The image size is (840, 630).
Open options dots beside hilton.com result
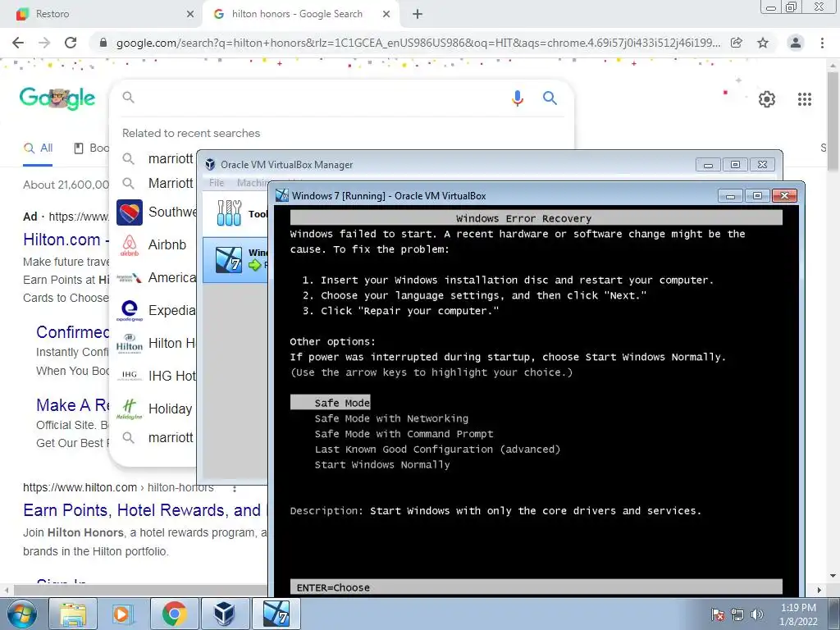pyautogui.click(x=234, y=488)
